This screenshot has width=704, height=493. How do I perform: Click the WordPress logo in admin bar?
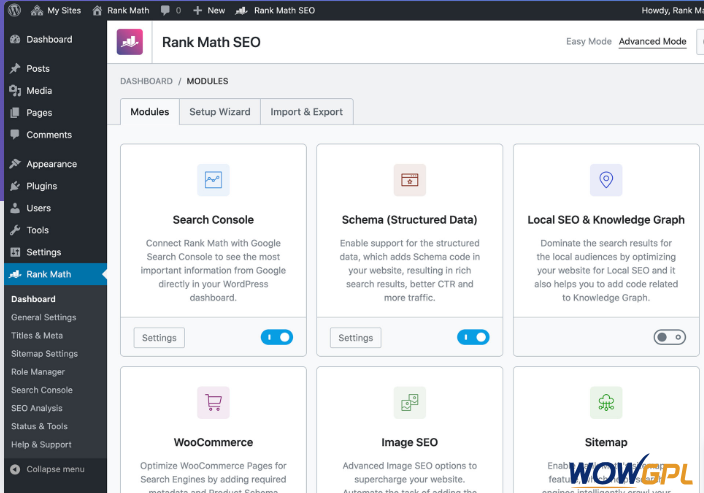tap(14, 10)
